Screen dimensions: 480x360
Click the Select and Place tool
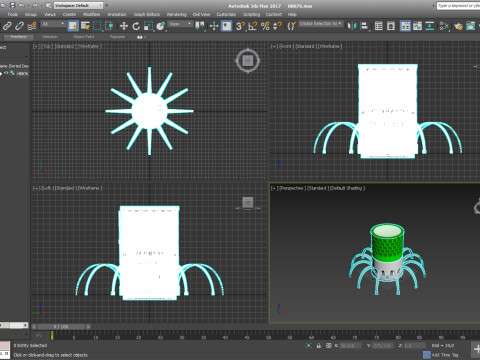(160, 26)
